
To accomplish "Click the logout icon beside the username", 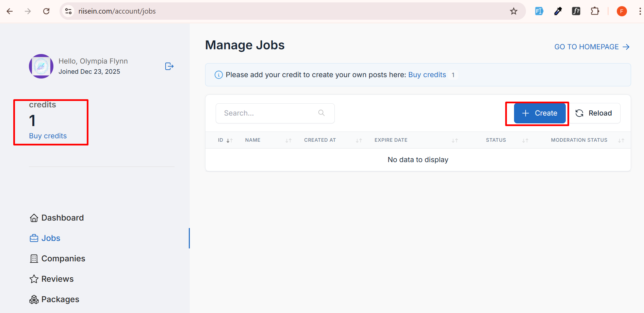I will 169,66.
